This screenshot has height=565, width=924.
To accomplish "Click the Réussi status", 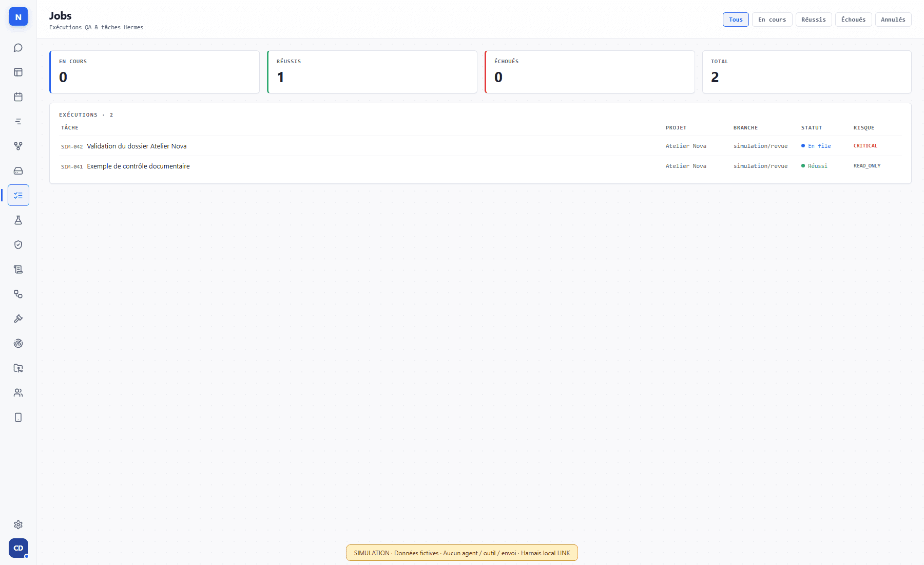I will (814, 166).
